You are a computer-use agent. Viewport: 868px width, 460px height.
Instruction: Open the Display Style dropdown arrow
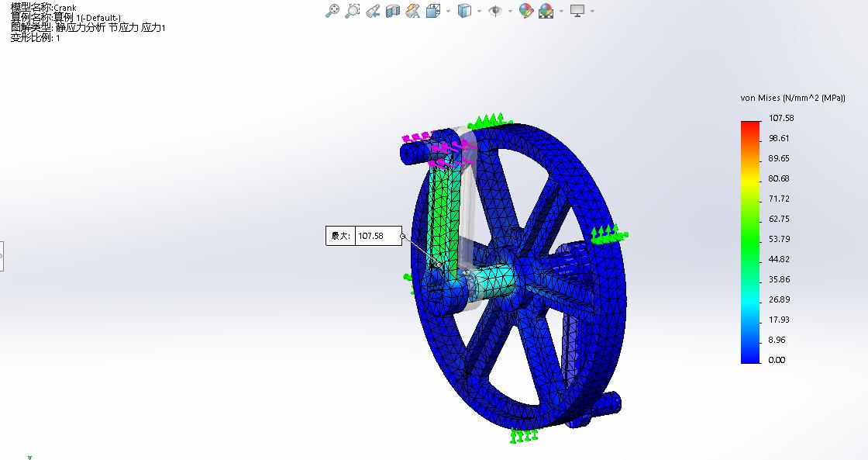click(479, 11)
